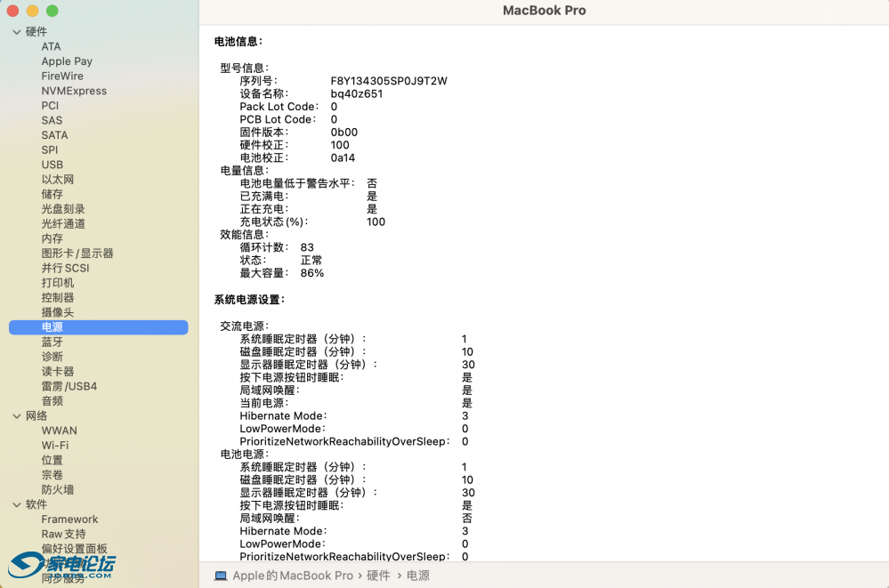889x588 pixels.
Task: Select 内存 memory in the sidebar
Action: pyautogui.click(x=52, y=238)
